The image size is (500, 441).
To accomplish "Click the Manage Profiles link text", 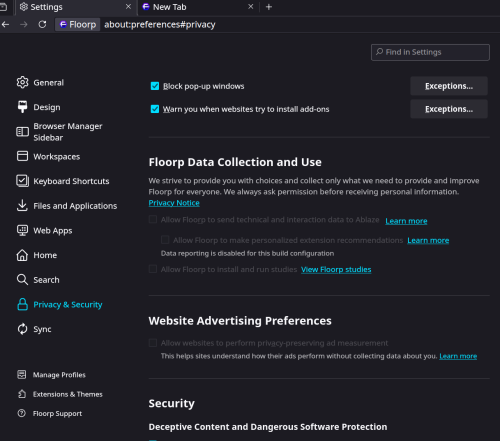I will tap(59, 375).
